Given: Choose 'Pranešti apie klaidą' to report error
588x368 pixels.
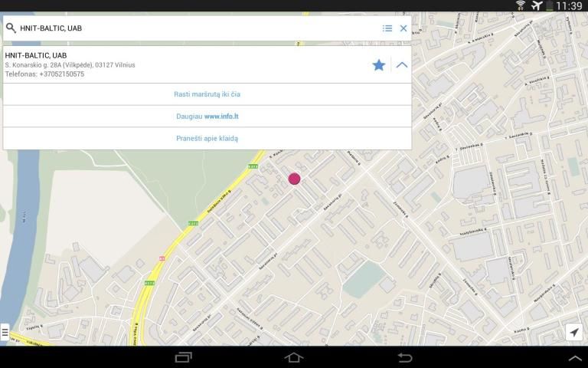Looking at the screenshot, I should tap(207, 139).
